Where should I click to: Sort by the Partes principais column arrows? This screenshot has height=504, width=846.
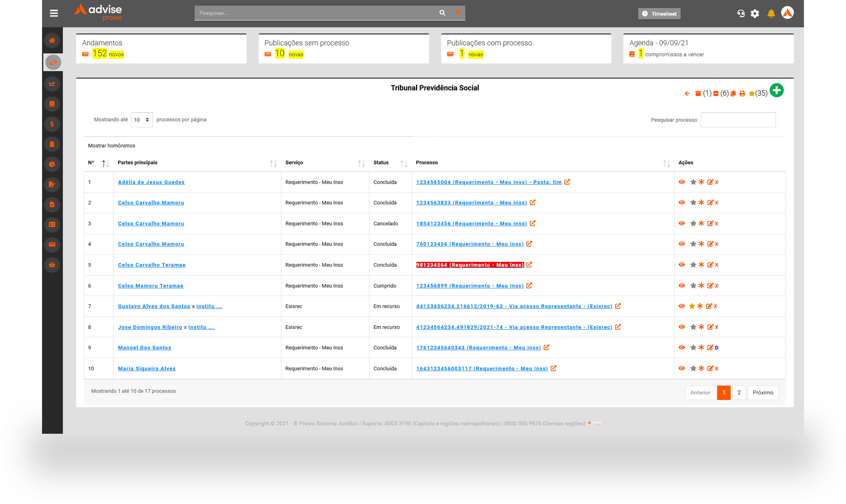point(273,163)
